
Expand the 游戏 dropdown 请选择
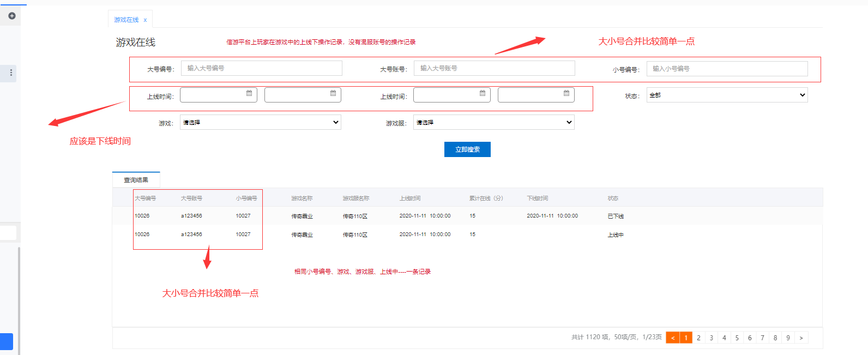pyautogui.click(x=261, y=122)
